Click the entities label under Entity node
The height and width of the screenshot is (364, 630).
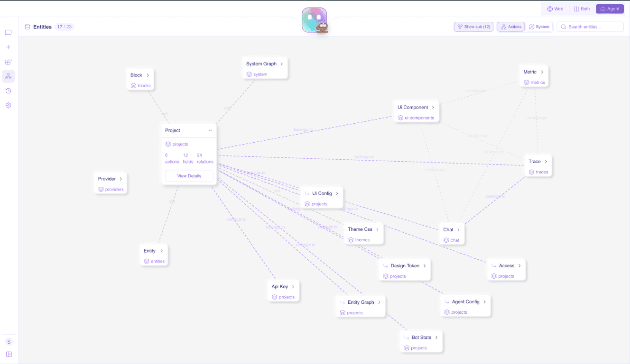tap(157, 262)
